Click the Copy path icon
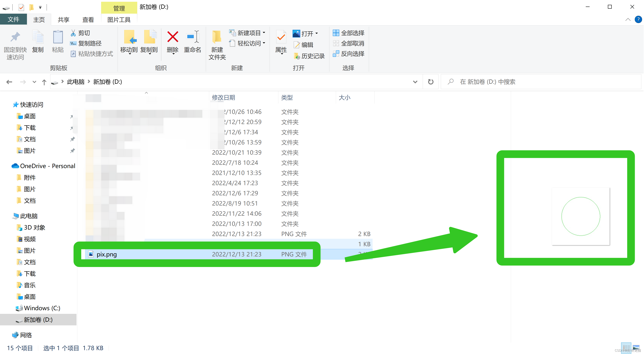Image resolution: width=644 pixels, height=354 pixels. click(x=73, y=43)
